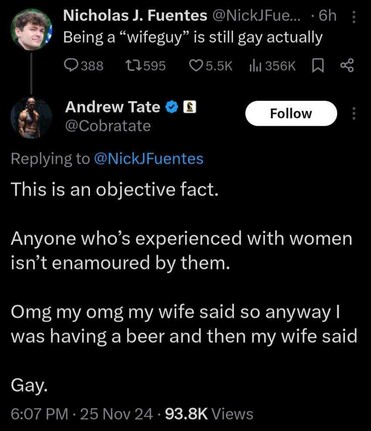This screenshot has height=431, width=371.
Task: Click the chess piece affiliate badge
Action: pos(190,107)
